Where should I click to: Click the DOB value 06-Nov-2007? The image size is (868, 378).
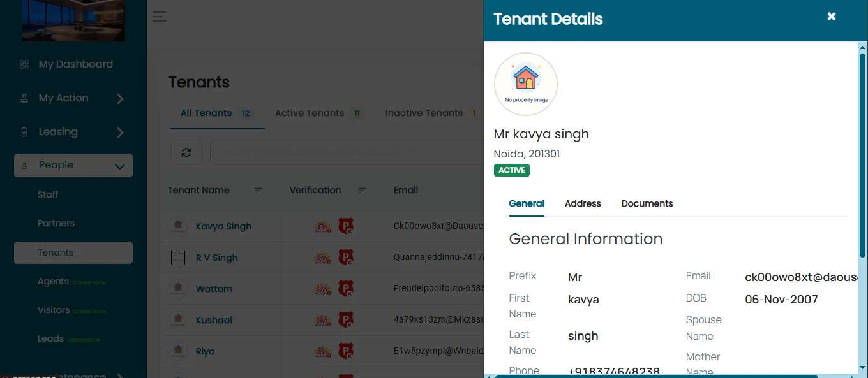[x=781, y=300]
